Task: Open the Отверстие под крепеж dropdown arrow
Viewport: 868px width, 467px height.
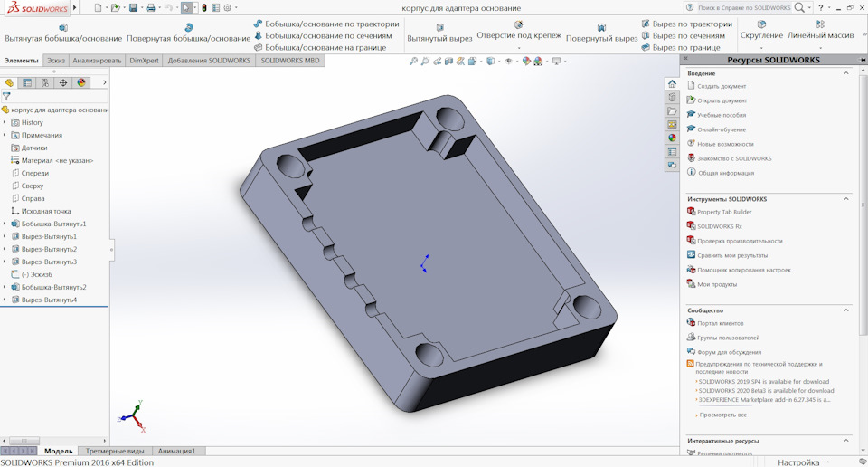Action: 519,48
